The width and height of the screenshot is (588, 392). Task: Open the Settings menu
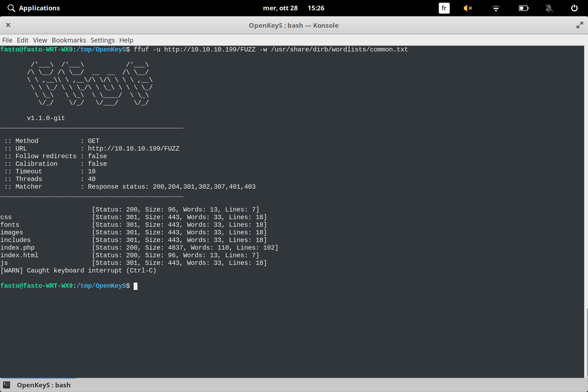[102, 40]
